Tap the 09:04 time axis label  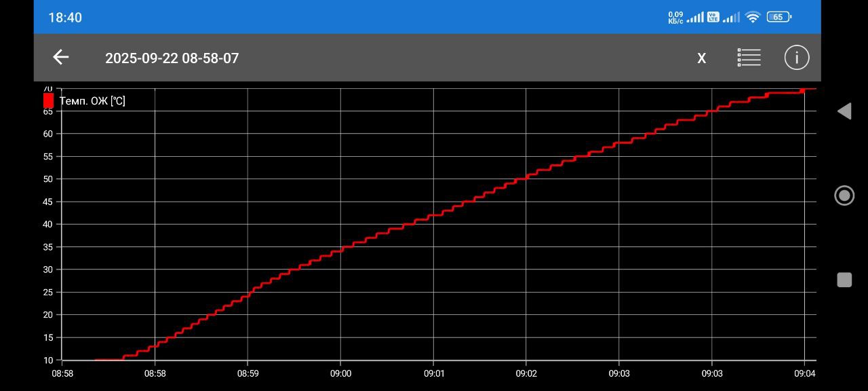point(804,373)
